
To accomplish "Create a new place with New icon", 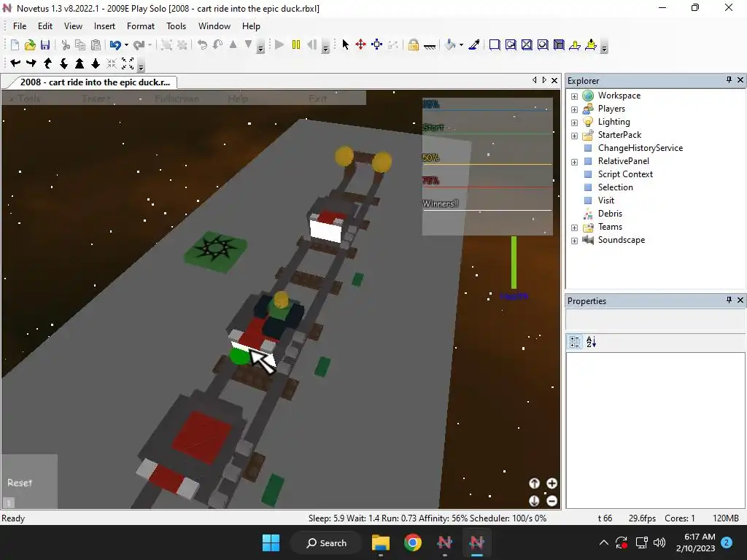I will 15,45.
